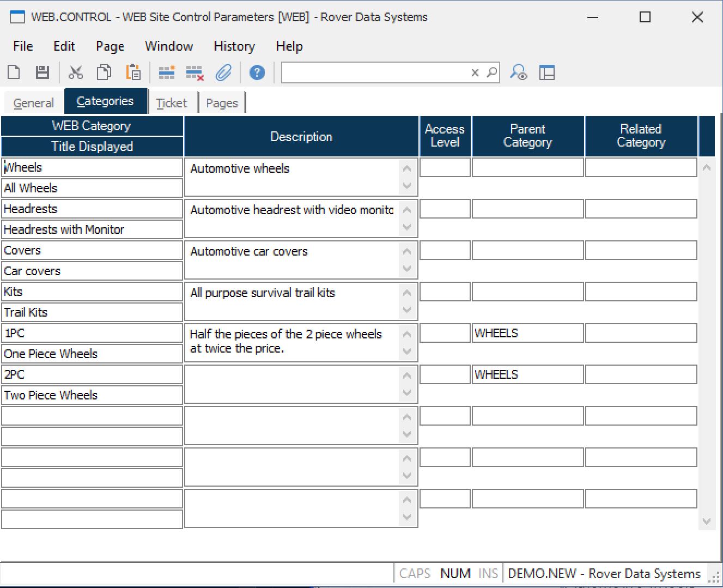Screen dimensions: 723x588
Task: Switch to the General tab
Action: click(x=34, y=103)
